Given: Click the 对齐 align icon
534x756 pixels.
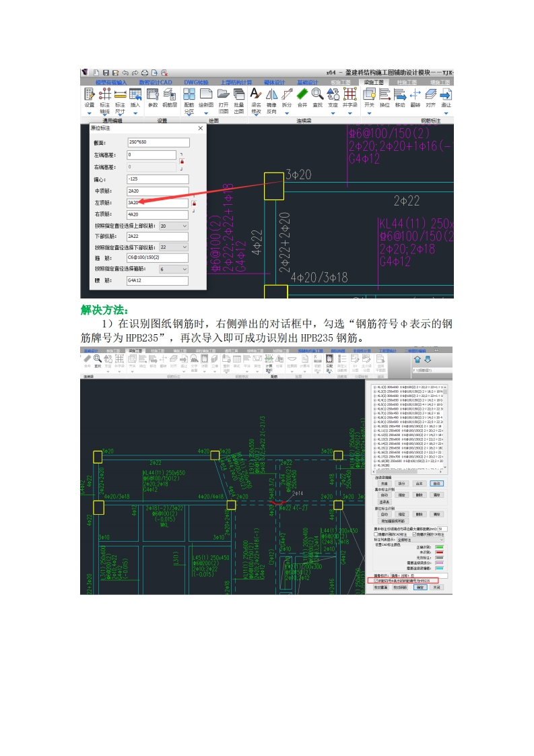Looking at the screenshot, I should pyautogui.click(x=431, y=94).
